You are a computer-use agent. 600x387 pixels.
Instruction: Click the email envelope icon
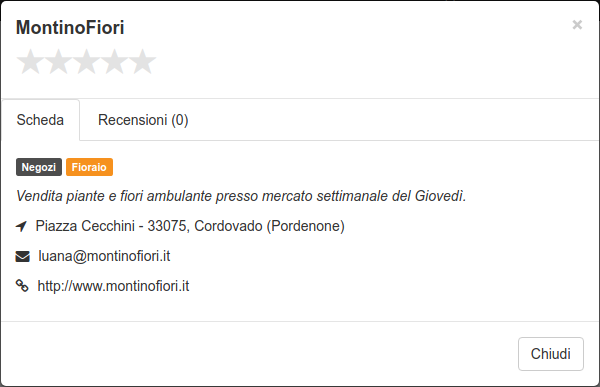(22, 256)
